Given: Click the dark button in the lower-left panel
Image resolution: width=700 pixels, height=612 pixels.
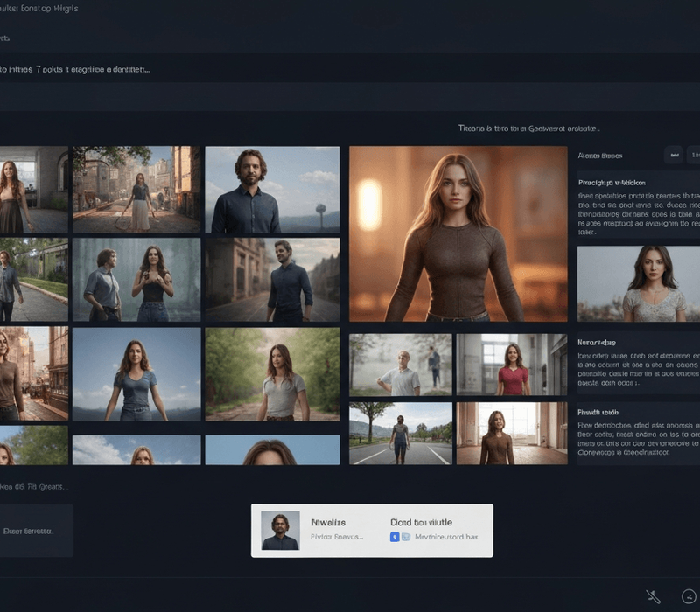Looking at the screenshot, I should 36,531.
